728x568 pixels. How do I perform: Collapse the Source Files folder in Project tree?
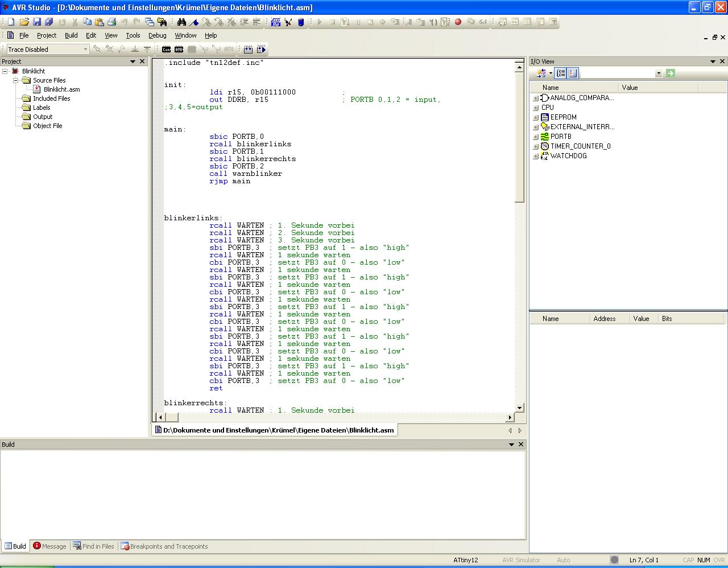click(x=16, y=80)
